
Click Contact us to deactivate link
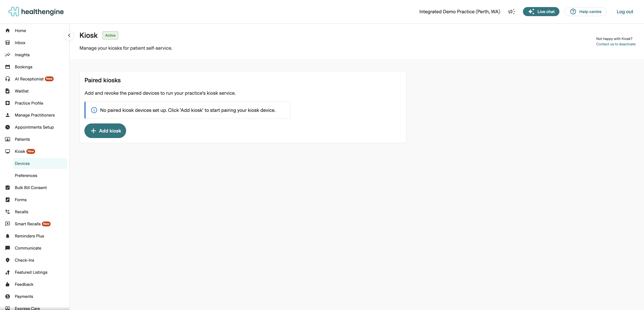pyautogui.click(x=616, y=44)
